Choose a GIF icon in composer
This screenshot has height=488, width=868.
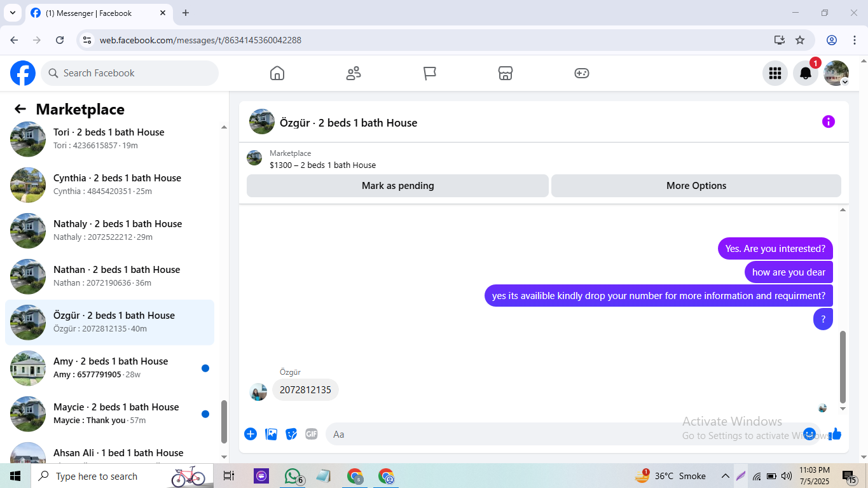pyautogui.click(x=312, y=434)
